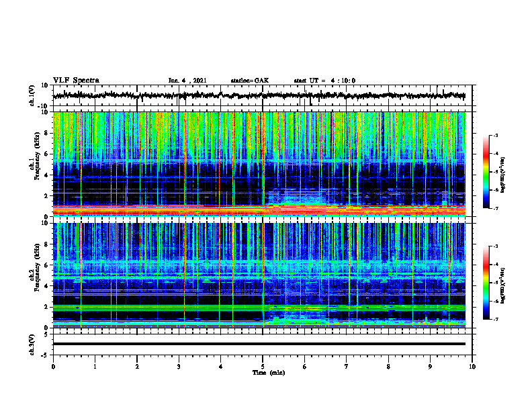Click the ch.2 spectrogram "8" kHz tick label
Image resolution: width=532 pixels, height=411 pixels.
(x=46, y=244)
